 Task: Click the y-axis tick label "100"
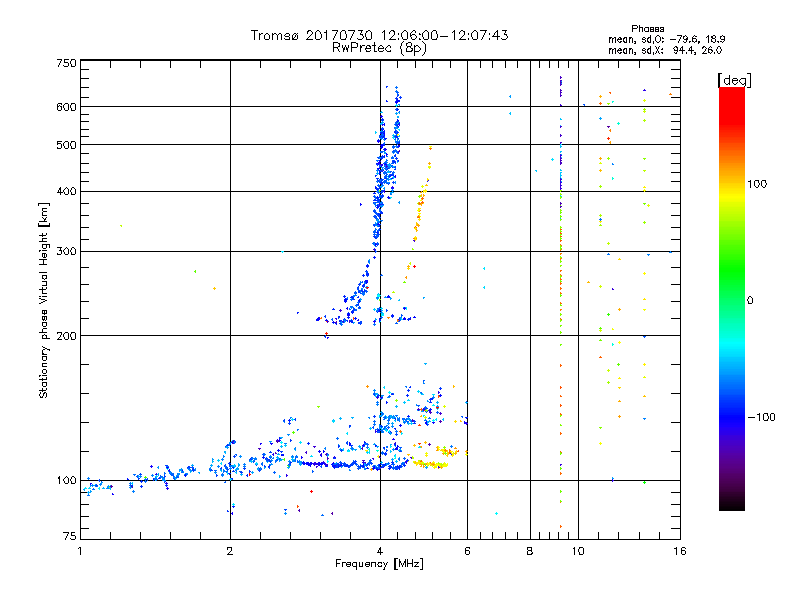(66, 481)
